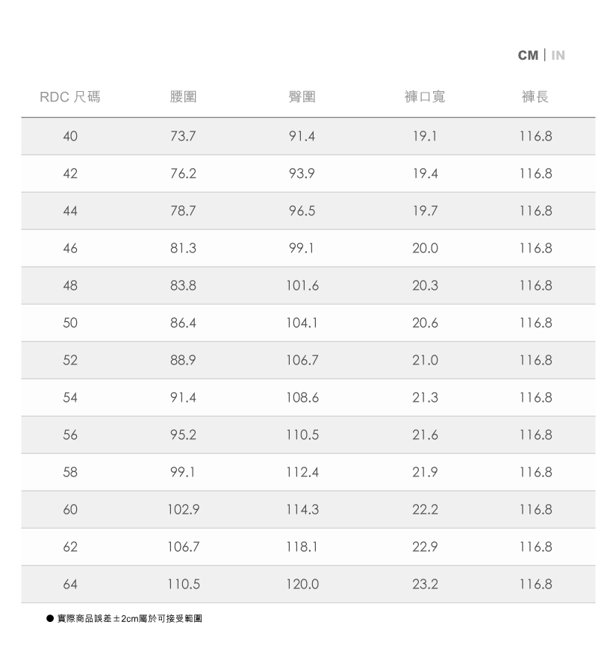
Task: Click hip value 120.0
Action: [302, 585]
